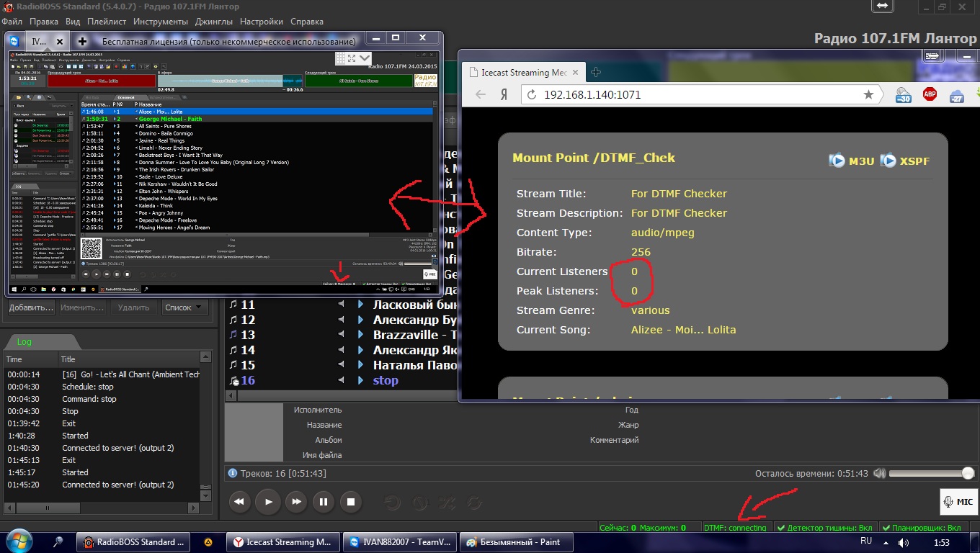Click the rewind (previous track) button

coord(240,502)
